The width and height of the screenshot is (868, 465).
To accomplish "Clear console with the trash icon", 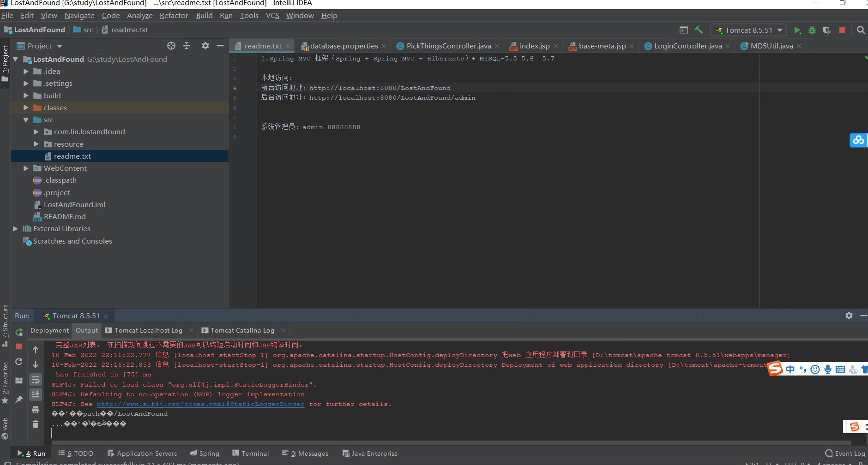I will point(36,424).
